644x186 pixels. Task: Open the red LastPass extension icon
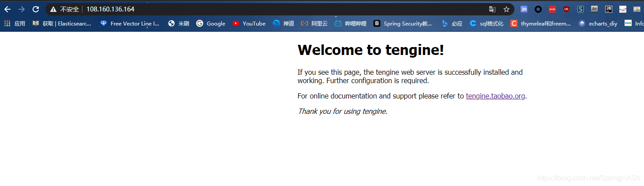coord(552,9)
